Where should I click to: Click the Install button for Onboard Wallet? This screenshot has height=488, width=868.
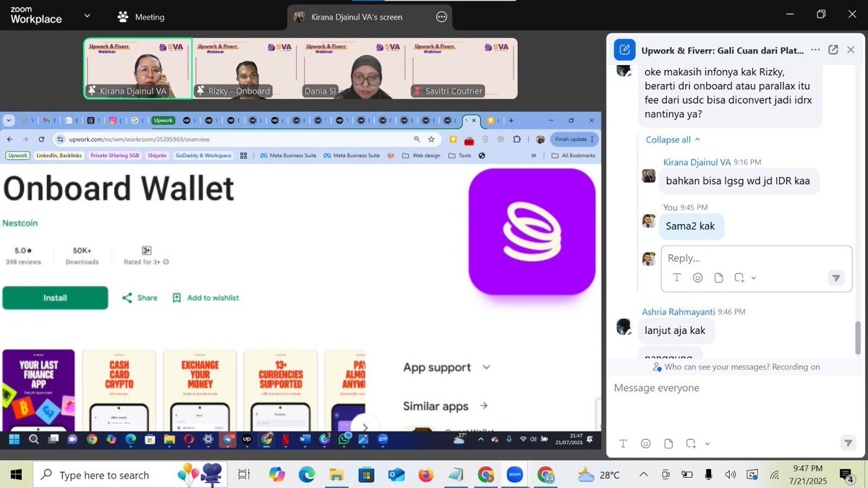[55, 298]
